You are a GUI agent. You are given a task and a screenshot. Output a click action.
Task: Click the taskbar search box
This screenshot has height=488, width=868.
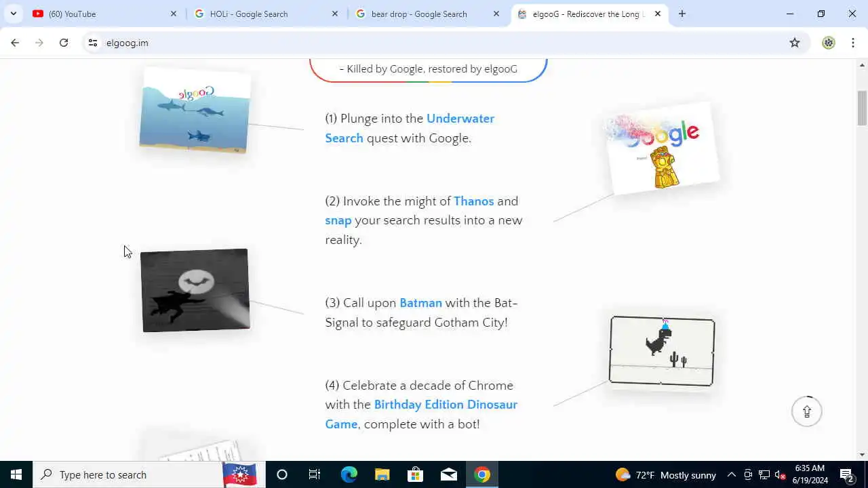(149, 474)
